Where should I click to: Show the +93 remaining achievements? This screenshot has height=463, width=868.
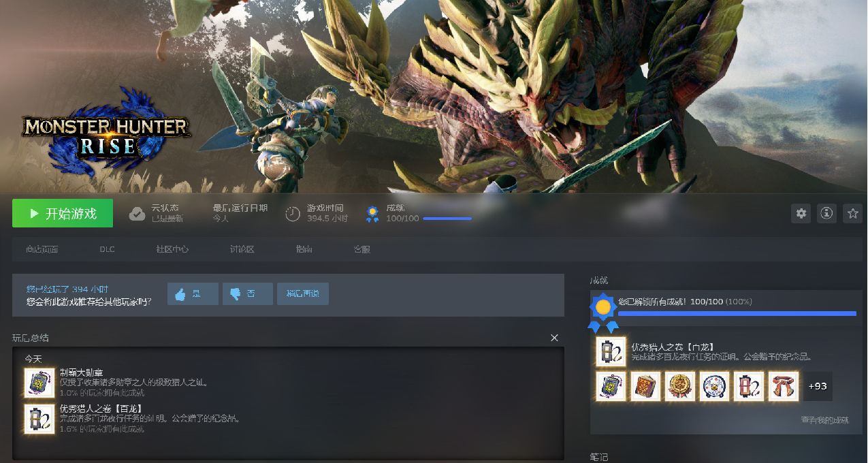[x=818, y=386]
